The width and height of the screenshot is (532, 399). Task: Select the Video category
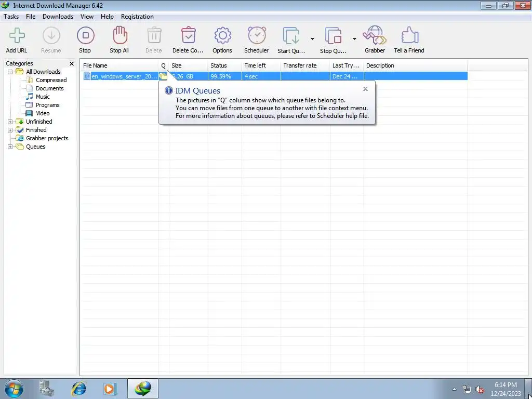[43, 113]
